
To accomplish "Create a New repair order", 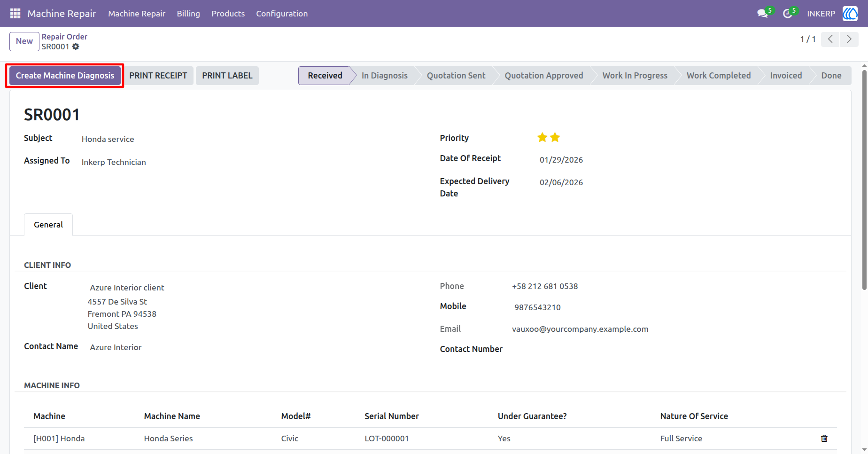I will [24, 41].
